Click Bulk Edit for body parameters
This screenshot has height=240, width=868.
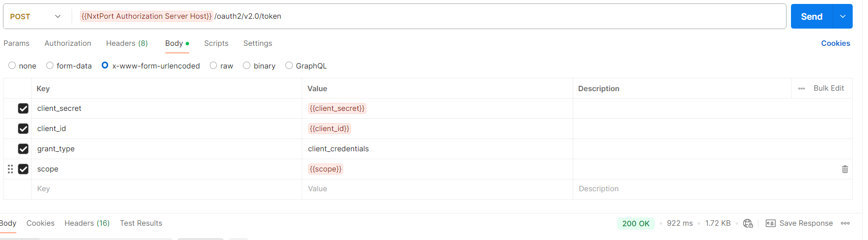coord(829,88)
